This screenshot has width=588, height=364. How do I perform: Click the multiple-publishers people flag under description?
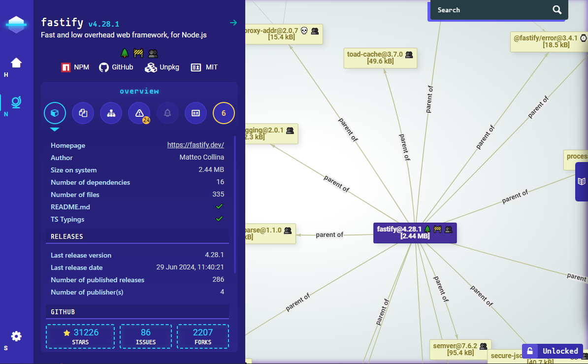[153, 54]
